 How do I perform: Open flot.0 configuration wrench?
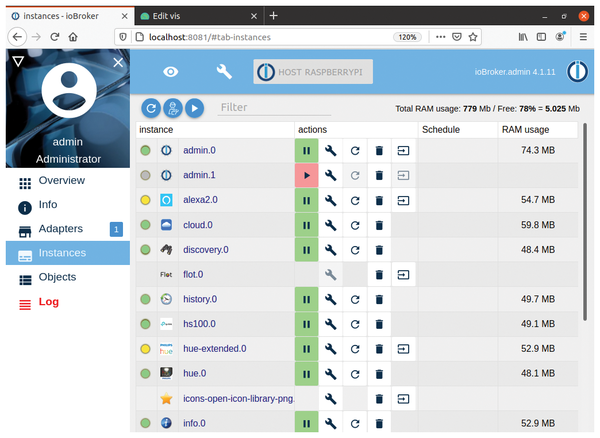(x=331, y=275)
